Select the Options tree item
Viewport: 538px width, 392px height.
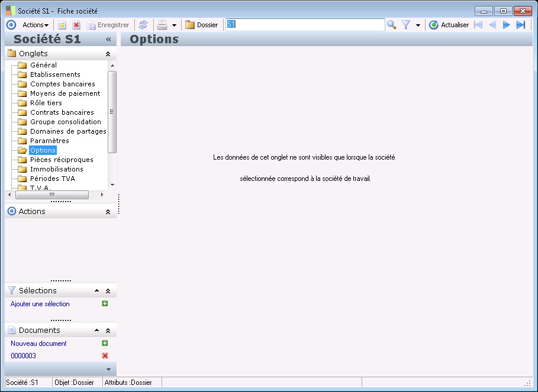(x=43, y=150)
